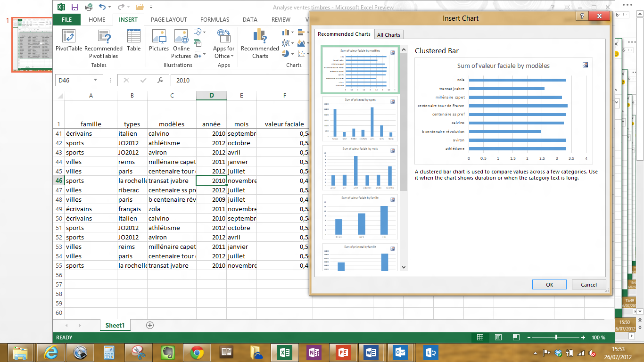Viewport: 644px width, 362px height.
Task: Open Recommended PivotTables
Action: [103, 37]
